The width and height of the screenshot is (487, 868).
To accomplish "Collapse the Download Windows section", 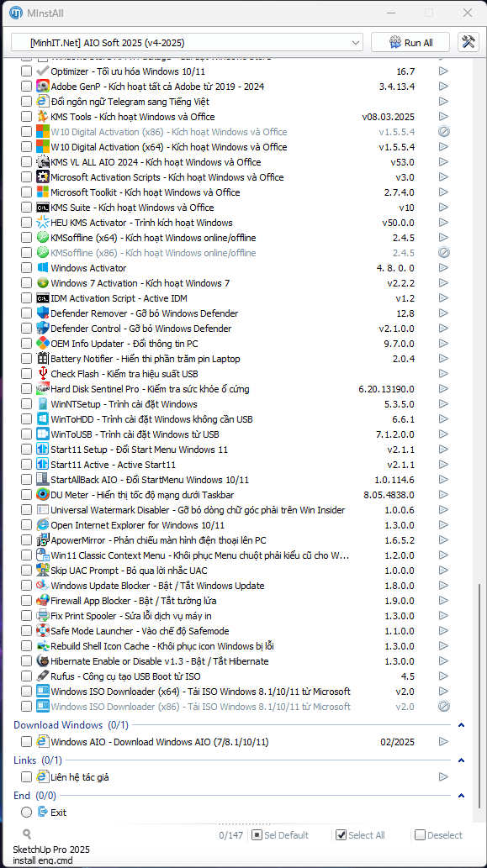I will coord(462,725).
